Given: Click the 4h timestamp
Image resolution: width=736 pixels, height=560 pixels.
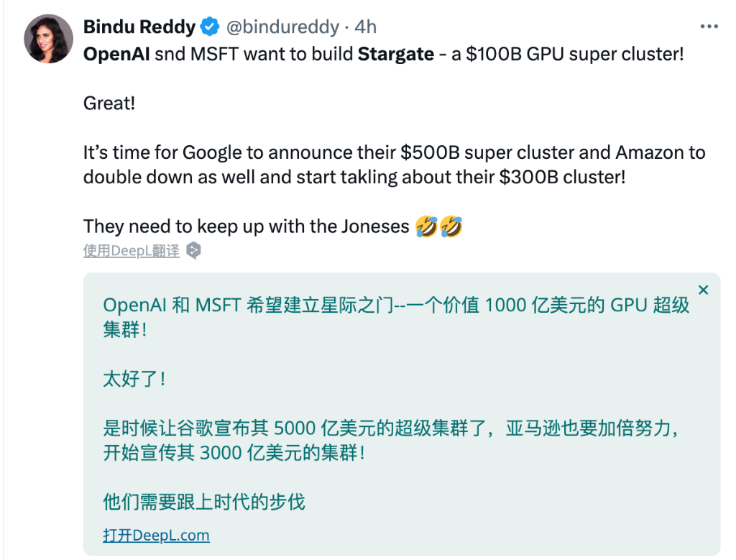Looking at the screenshot, I should [365, 27].
